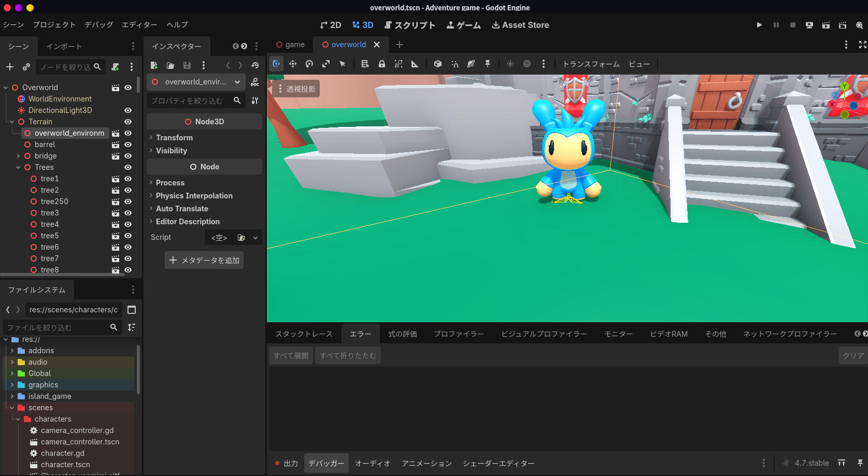Instantiate child scene with chain-link icon
868x476 pixels.
(x=26, y=67)
